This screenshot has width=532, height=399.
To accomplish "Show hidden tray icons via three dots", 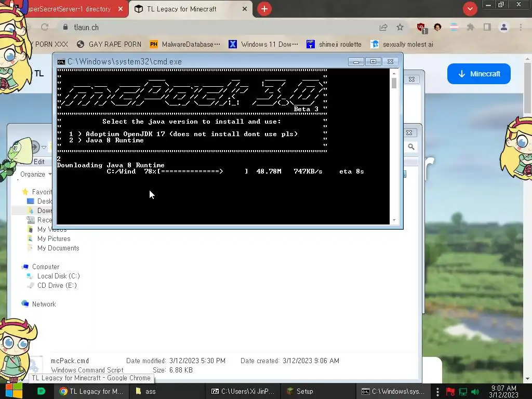I will point(437,392).
